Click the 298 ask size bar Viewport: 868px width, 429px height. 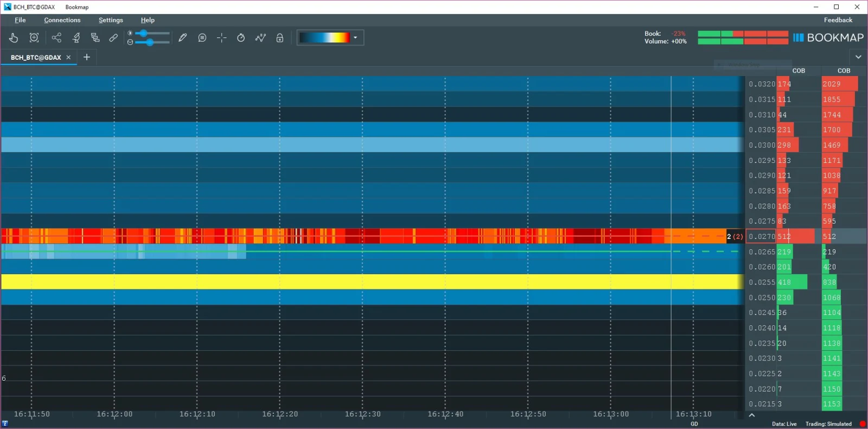788,145
